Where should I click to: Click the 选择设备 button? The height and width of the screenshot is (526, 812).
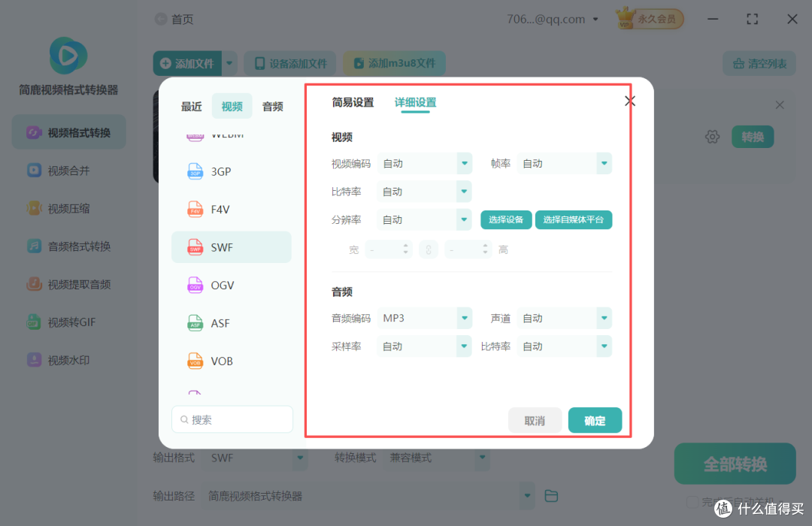coord(506,219)
